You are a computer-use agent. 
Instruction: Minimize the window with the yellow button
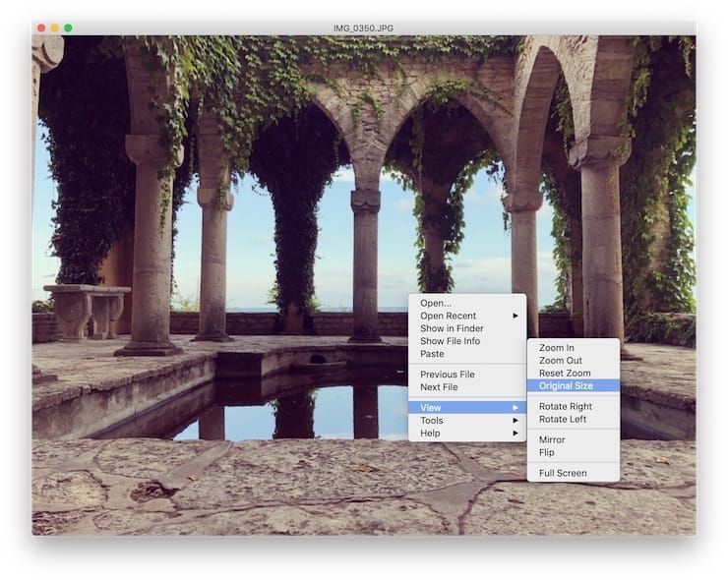click(x=55, y=28)
